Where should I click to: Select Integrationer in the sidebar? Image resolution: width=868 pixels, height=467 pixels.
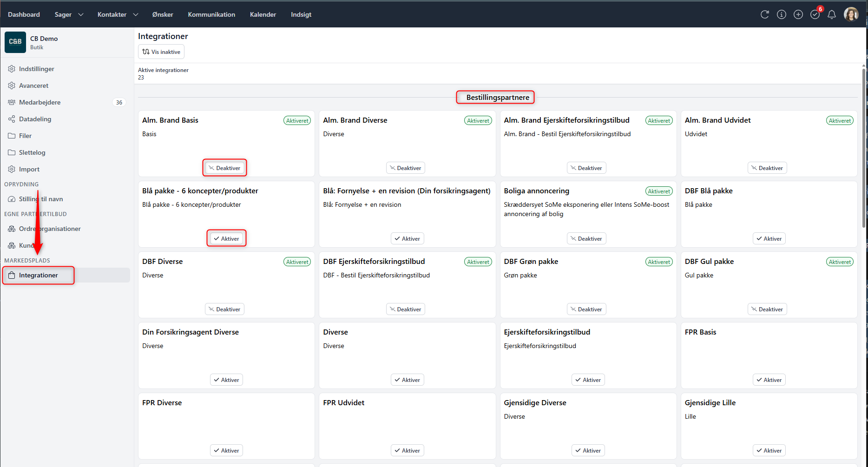39,275
